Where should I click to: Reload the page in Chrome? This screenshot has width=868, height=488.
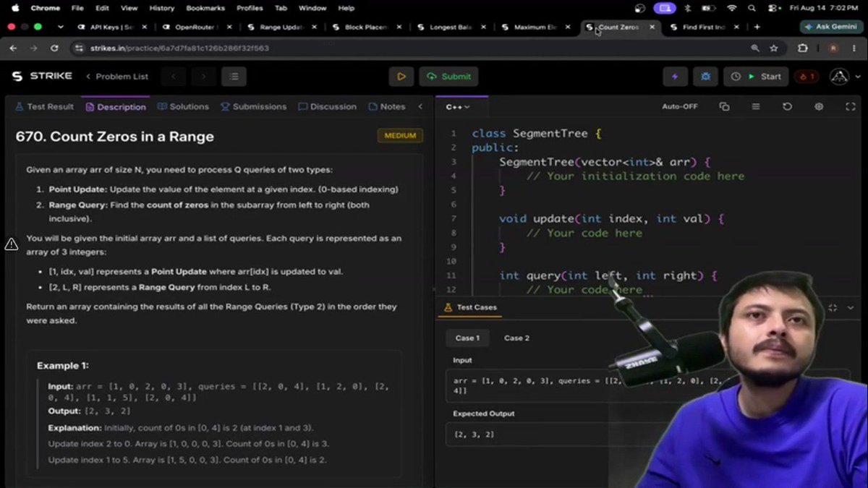(x=54, y=48)
